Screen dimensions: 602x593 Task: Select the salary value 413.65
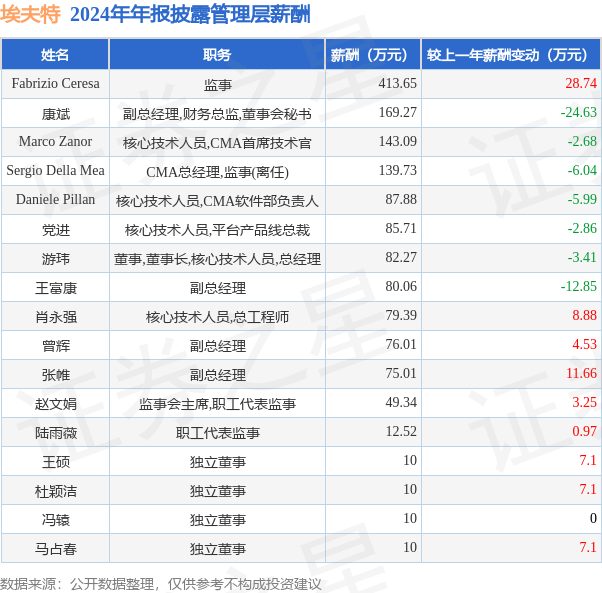tap(398, 83)
